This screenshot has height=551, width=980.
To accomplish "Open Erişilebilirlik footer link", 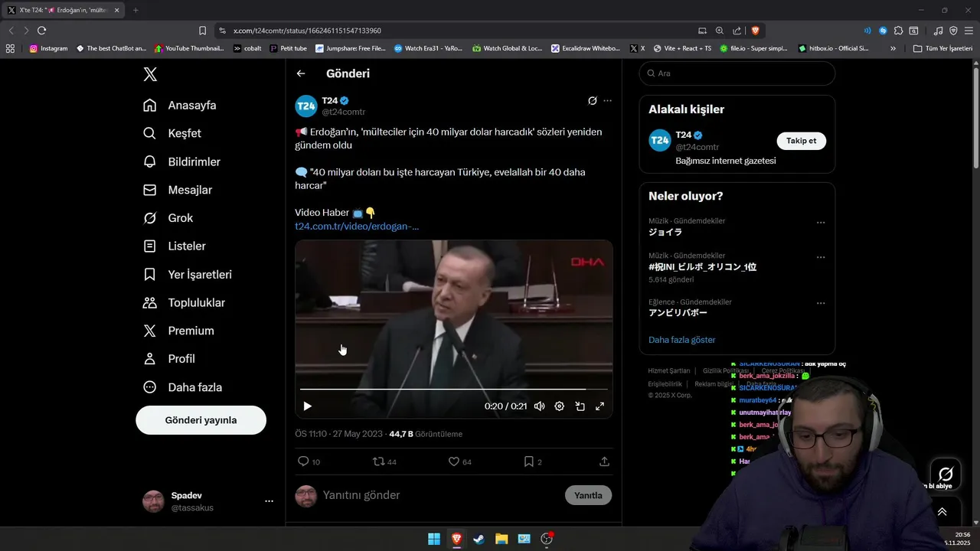I will click(x=665, y=384).
